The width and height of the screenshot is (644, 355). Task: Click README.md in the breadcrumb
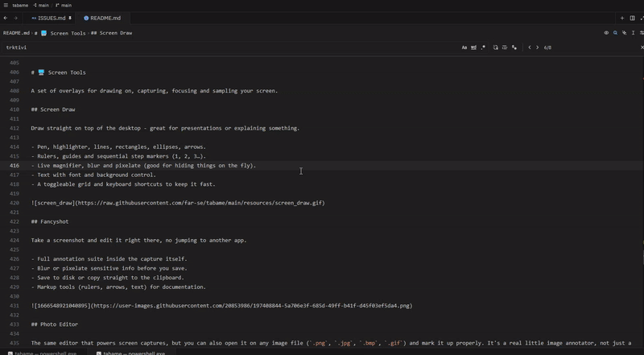pos(16,33)
